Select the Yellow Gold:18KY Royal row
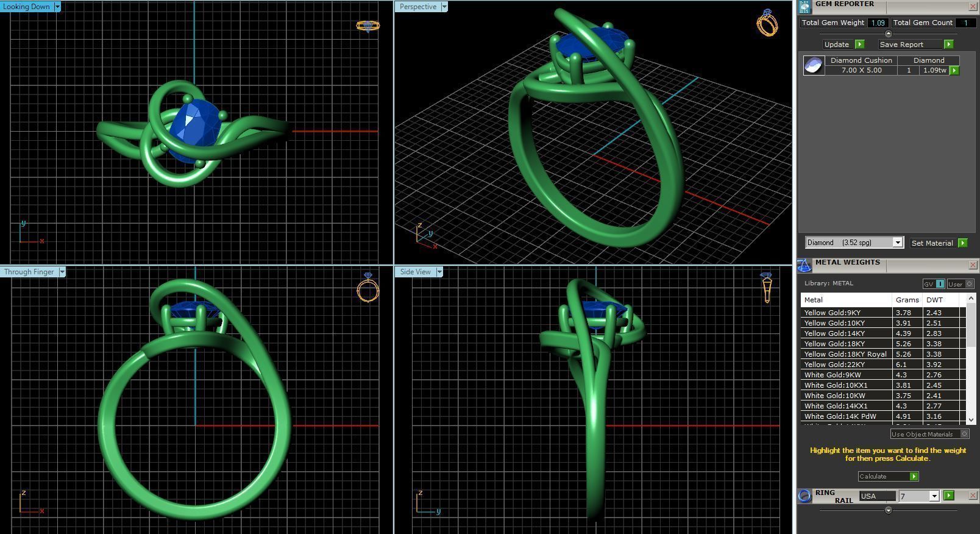 coord(883,354)
